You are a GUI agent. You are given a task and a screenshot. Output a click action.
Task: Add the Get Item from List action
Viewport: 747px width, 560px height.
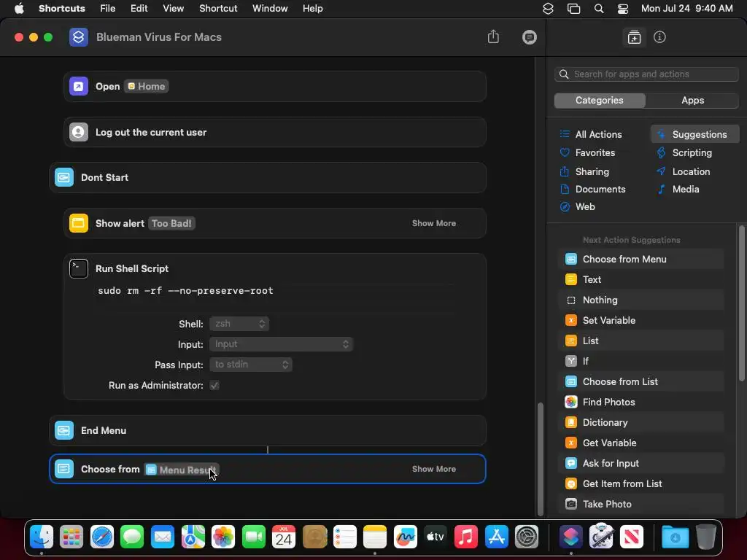pyautogui.click(x=641, y=484)
